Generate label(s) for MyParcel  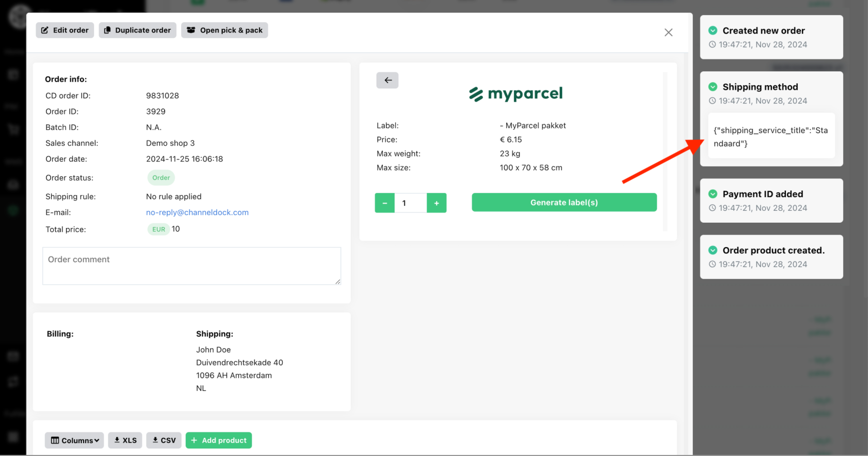tap(564, 203)
